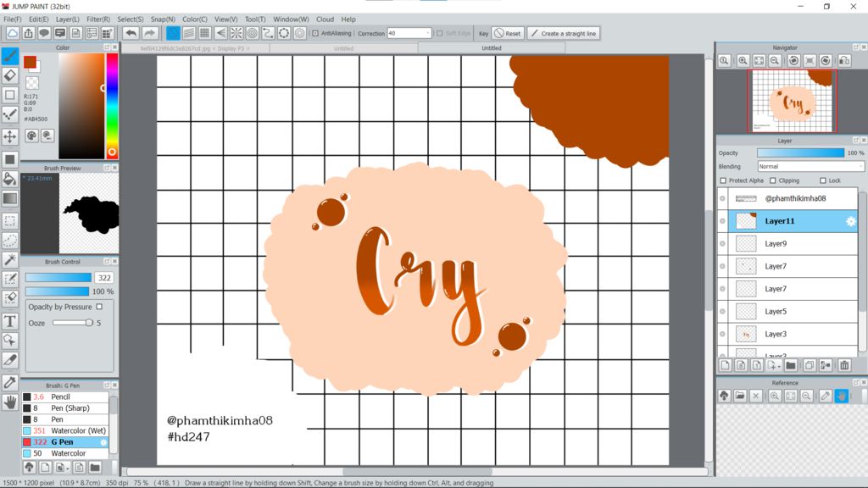Toggle the Protect Alpha checkbox
The image size is (868, 488).
[x=723, y=180]
